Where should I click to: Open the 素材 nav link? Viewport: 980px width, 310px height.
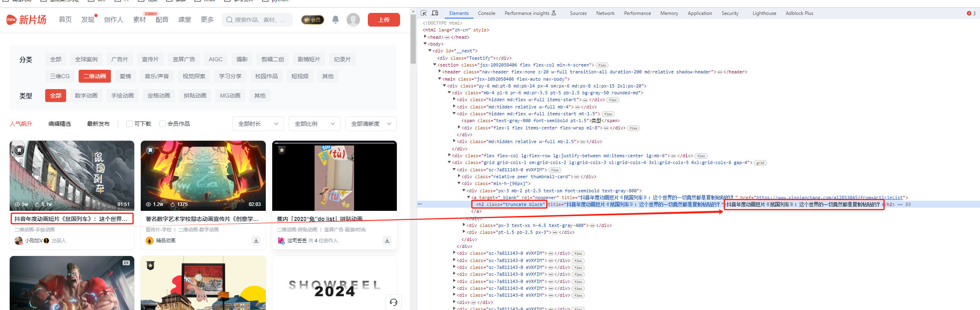point(140,20)
